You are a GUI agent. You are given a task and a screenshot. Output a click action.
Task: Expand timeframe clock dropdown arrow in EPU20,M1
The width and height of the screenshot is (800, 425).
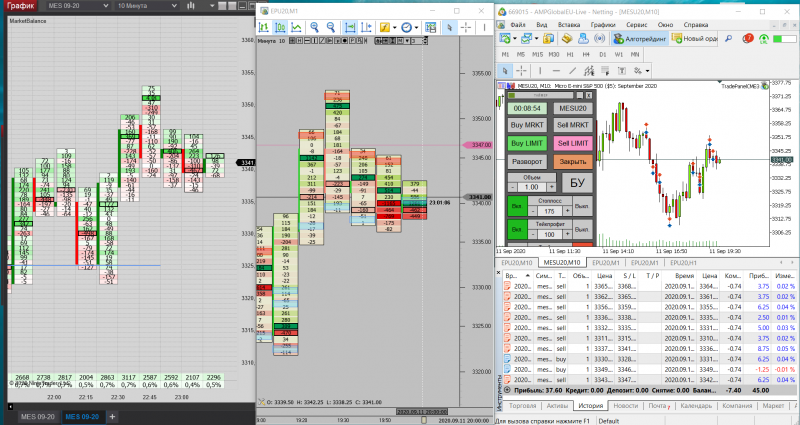(x=416, y=28)
